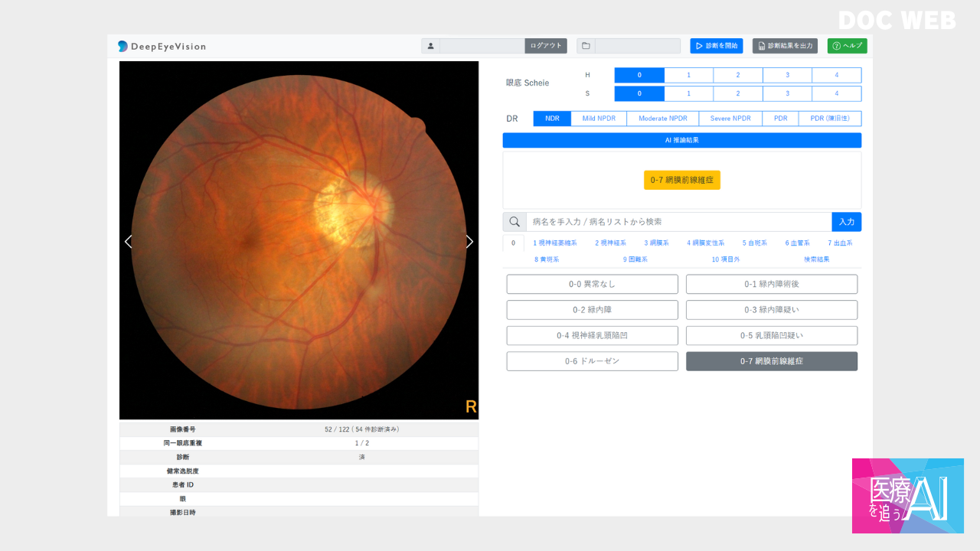Click the fundus retina image
Screen dimensions: 980x551
(x=299, y=240)
